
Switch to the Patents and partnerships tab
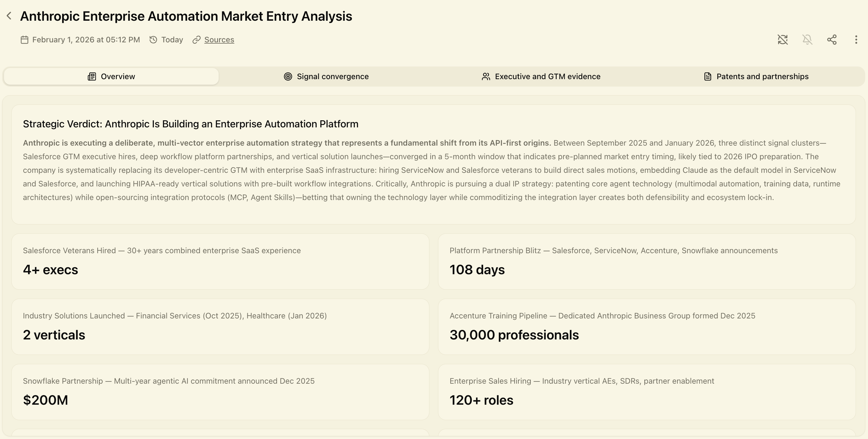[x=756, y=77]
